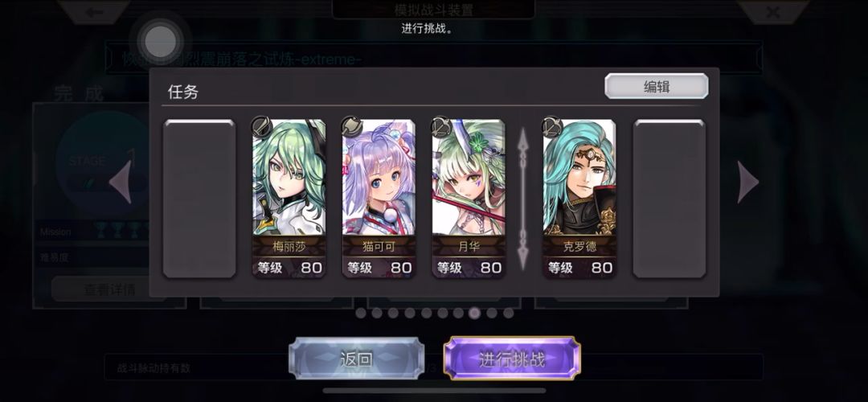Tap the bow icon on 月华's card
Image resolution: width=868 pixels, height=402 pixels.
(441, 127)
